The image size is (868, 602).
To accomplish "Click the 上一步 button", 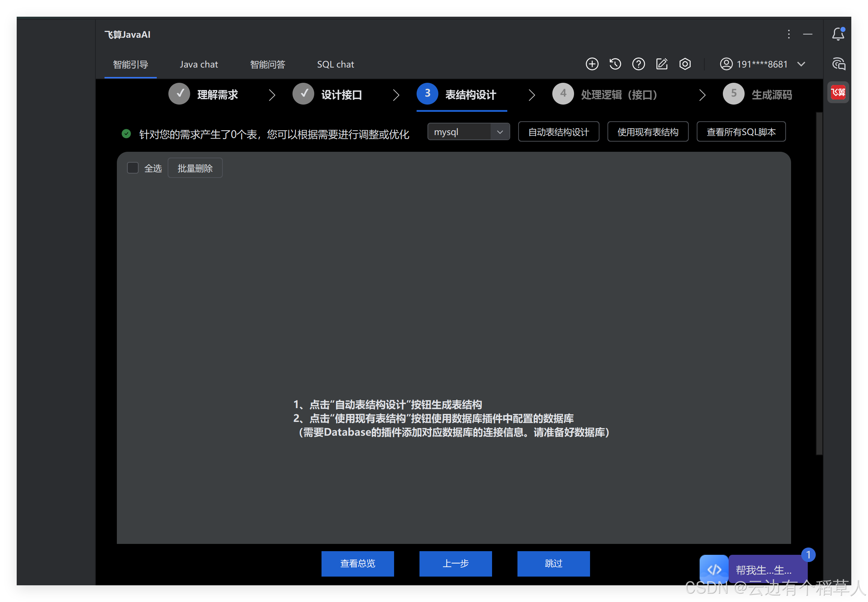I will tap(456, 564).
